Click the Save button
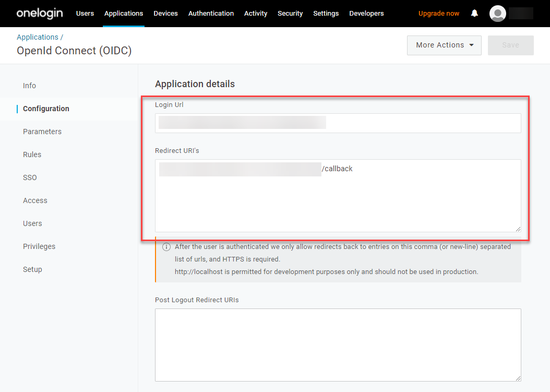Screen dimensions: 550x392 coord(510,45)
